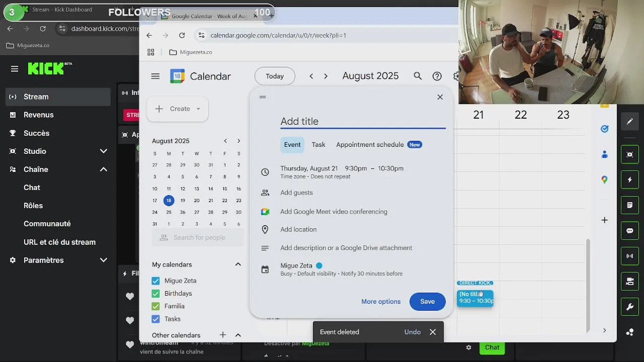
Task: Select August 21 in mini calendar
Action: click(210, 200)
